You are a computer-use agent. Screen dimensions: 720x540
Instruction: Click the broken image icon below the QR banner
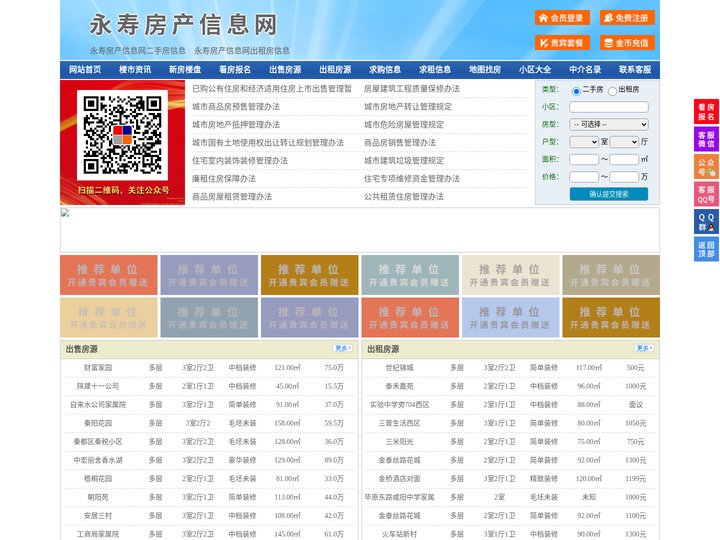(65, 213)
